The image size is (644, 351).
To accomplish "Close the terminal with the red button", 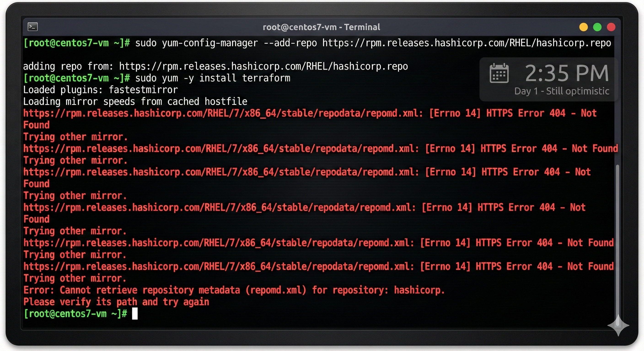I will [x=611, y=27].
